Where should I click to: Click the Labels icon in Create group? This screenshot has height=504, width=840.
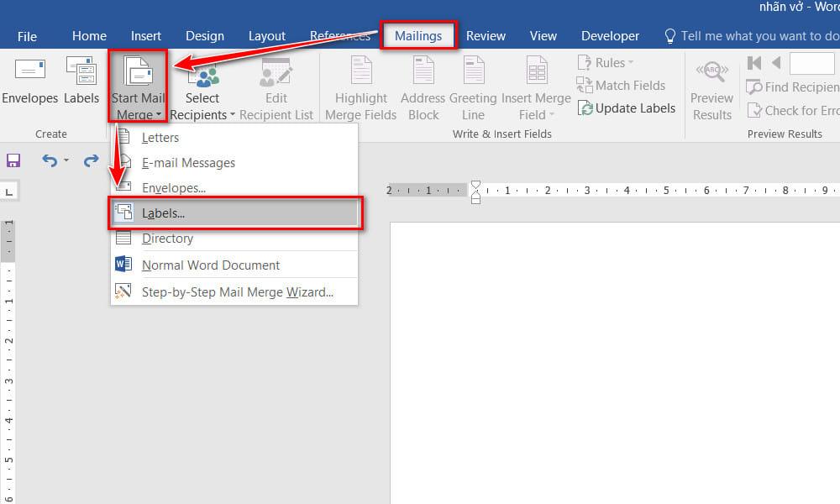[81, 71]
